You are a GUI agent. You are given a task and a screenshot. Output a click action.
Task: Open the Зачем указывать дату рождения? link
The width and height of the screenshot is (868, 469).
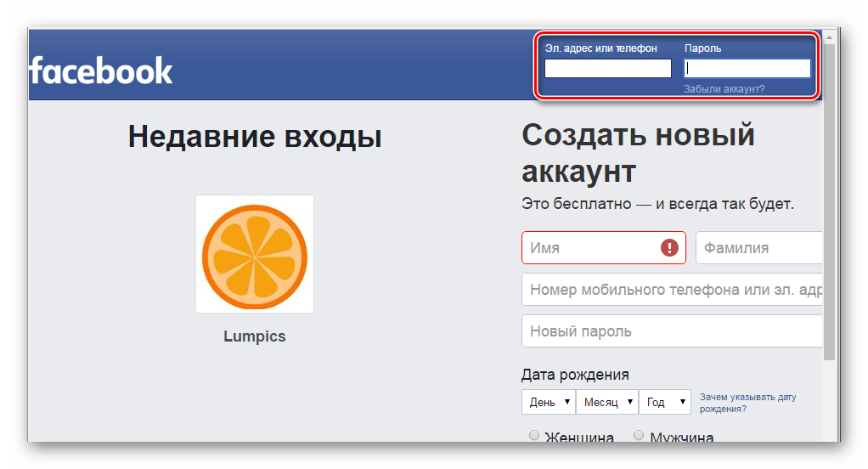748,403
